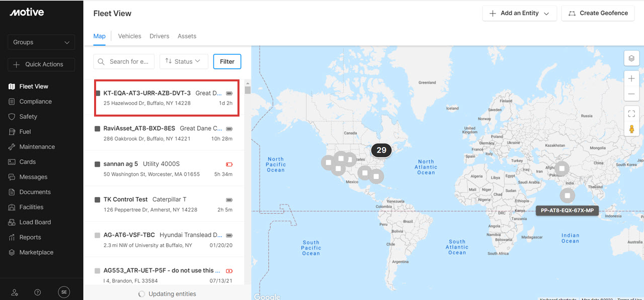
Task: Open Compliance via its sidebar icon
Action: (12, 102)
